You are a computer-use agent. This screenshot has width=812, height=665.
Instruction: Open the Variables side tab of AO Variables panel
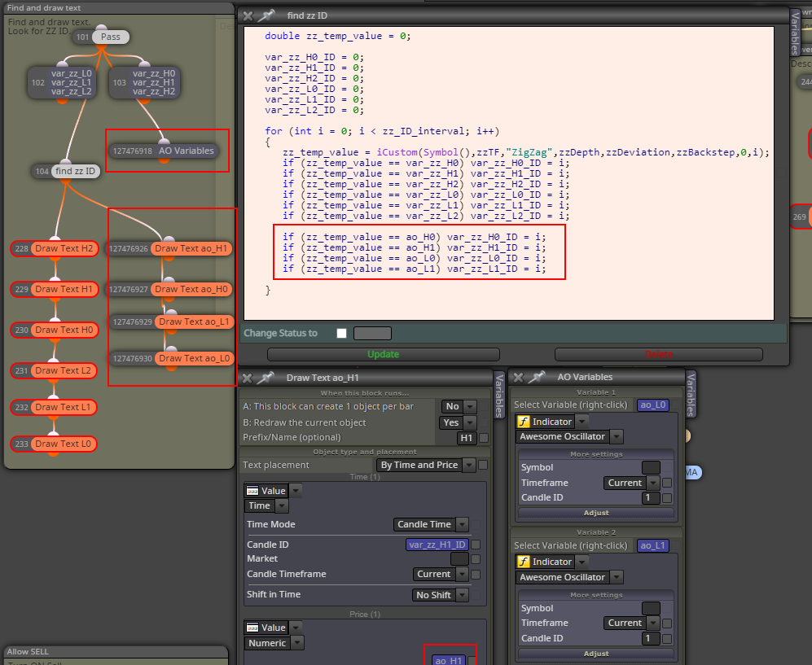tap(691, 394)
